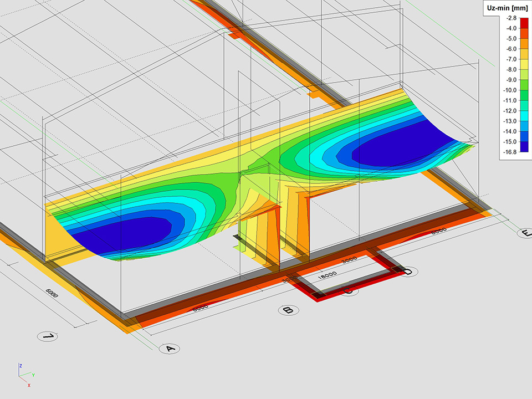Select grid axis bubble D
Viewport: 532px width, 399px height.
(407, 272)
